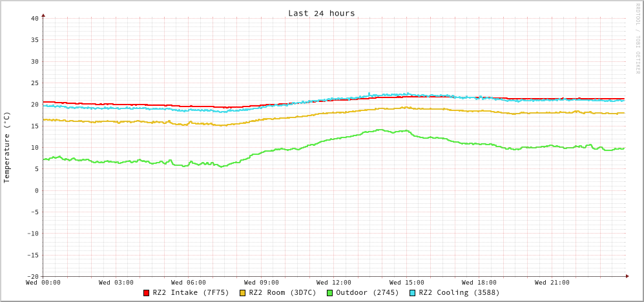Click the cyan RZ2 Cooling legend swatch
The width and height of the screenshot is (644, 302).
pos(413,293)
